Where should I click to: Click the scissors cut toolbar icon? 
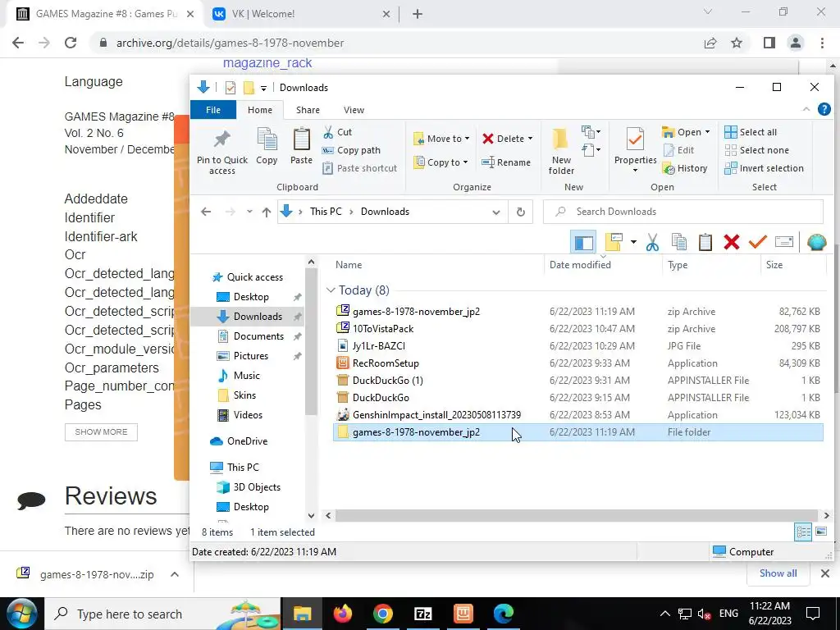click(652, 242)
